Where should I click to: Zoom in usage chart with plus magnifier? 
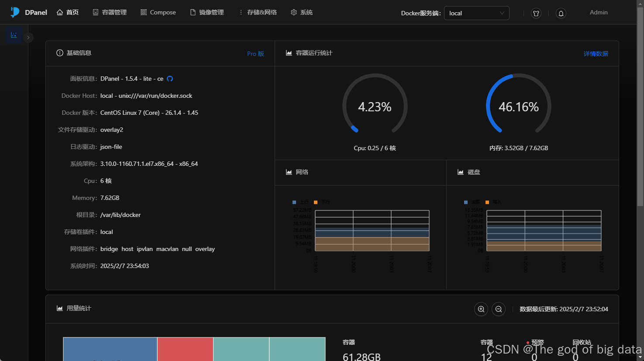[481, 309]
